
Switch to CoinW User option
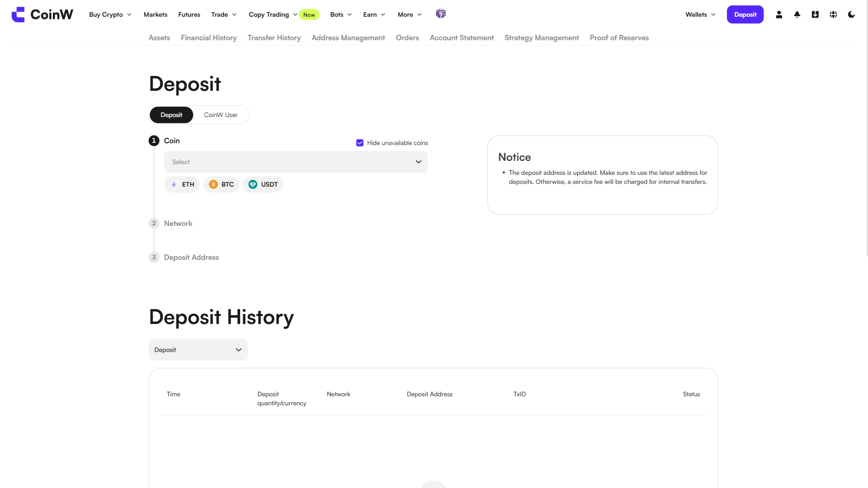221,115
